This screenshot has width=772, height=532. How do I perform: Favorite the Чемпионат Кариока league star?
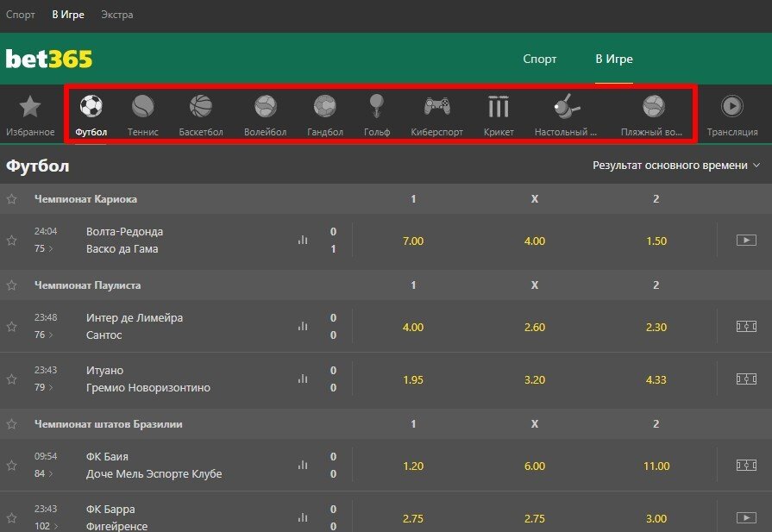(12, 199)
